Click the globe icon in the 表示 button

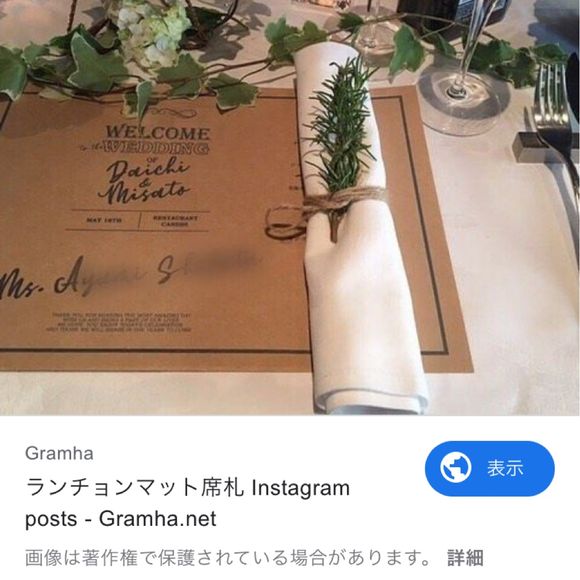456,467
